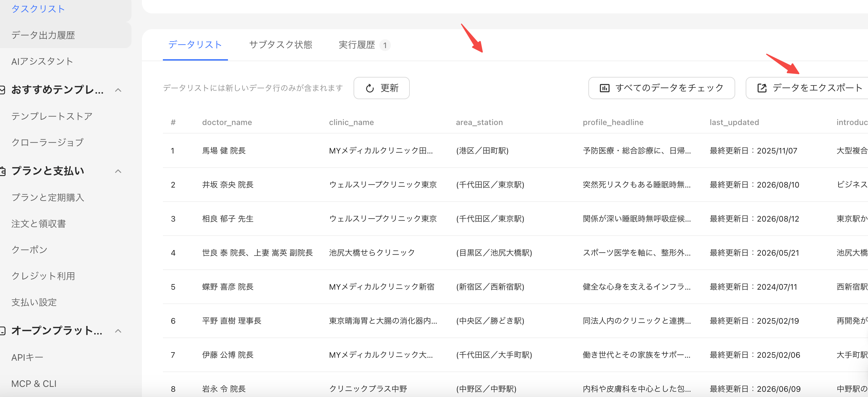Viewport: 868px width, 397px height.
Task: Click the area_station column header
Action: coord(479,122)
